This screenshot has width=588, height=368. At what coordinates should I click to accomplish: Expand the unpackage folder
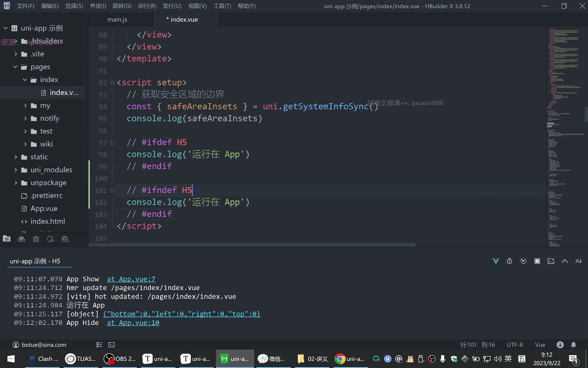[x=16, y=183]
